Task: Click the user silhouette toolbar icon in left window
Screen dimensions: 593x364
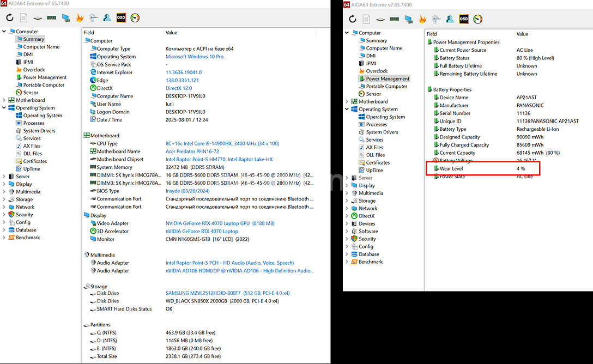Action: [107, 18]
